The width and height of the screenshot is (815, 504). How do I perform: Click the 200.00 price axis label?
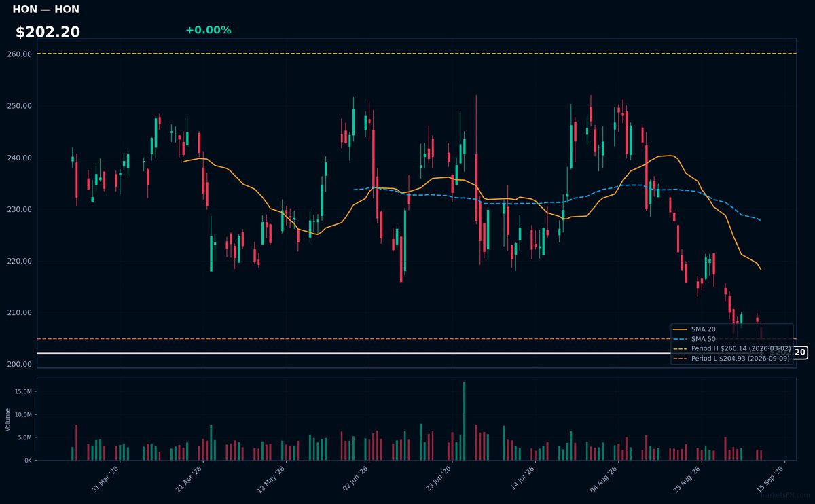(x=20, y=365)
